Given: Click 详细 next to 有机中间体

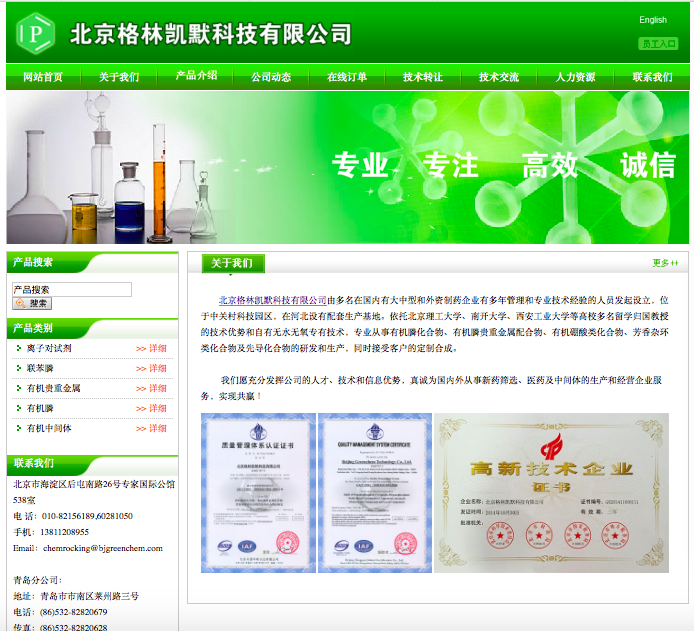Looking at the screenshot, I should [x=151, y=428].
